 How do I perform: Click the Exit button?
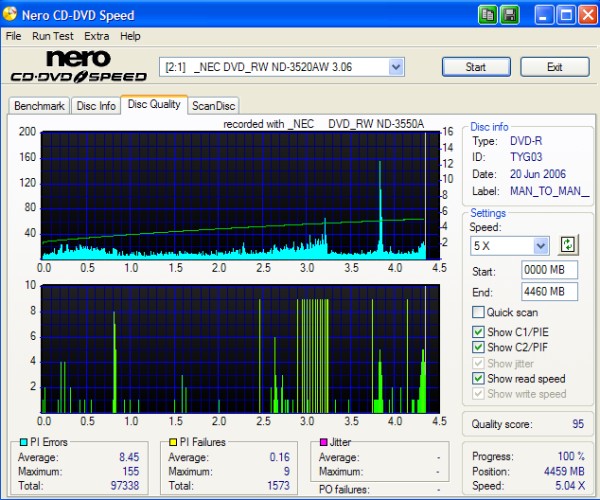554,67
